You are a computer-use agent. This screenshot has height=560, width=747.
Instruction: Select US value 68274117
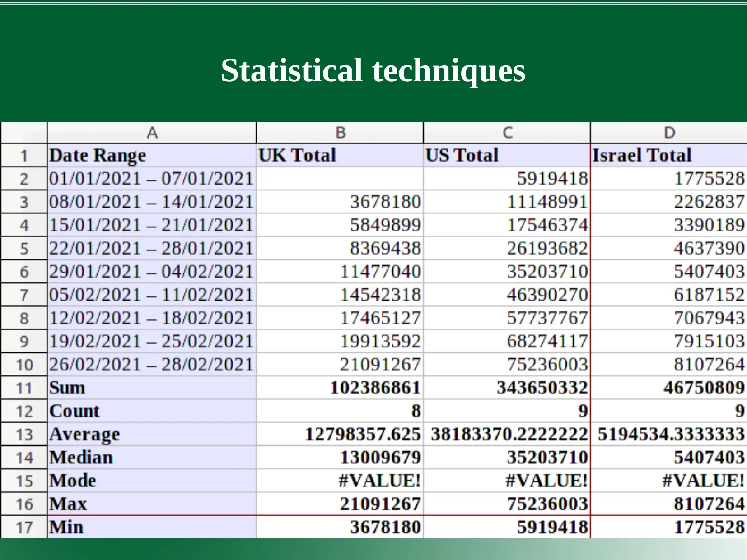pyautogui.click(x=507, y=342)
